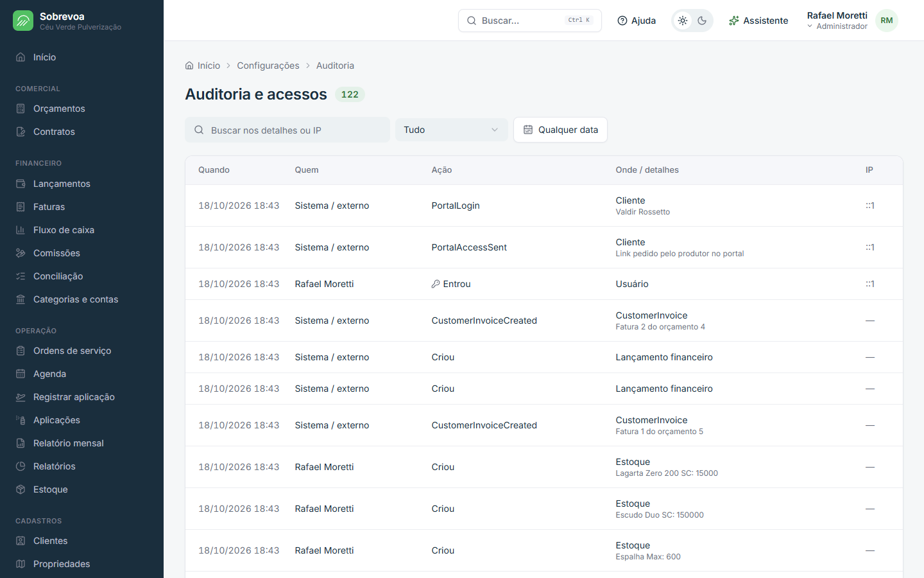The height and width of the screenshot is (578, 924).
Task: Click 'Escudo Duo SC: 150000' detail
Action: (660, 515)
